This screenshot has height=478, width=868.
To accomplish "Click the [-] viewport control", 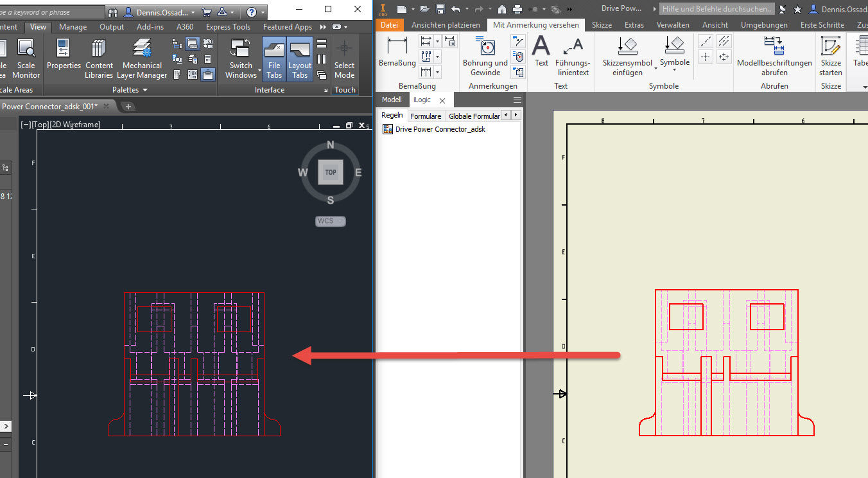I will tap(26, 125).
